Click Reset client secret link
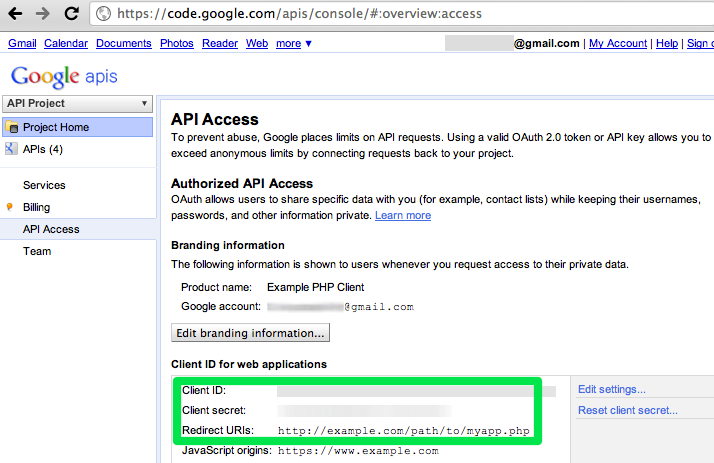The image size is (714, 463). [627, 411]
